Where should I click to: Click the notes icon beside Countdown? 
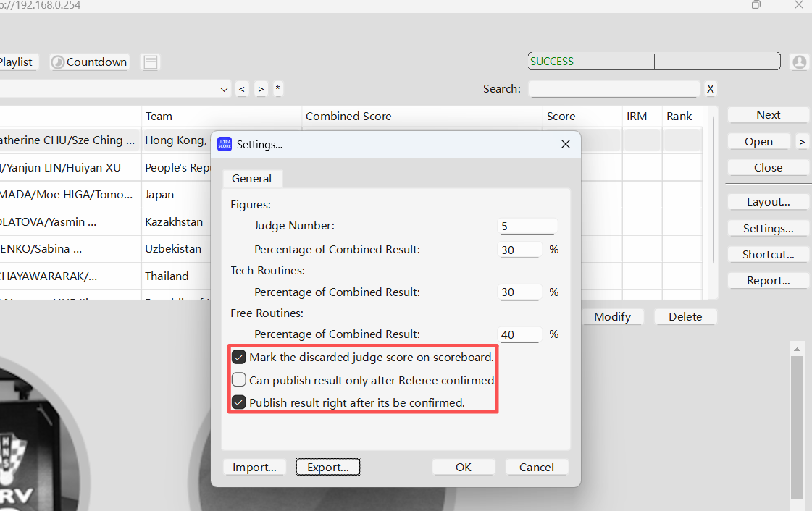(151, 62)
